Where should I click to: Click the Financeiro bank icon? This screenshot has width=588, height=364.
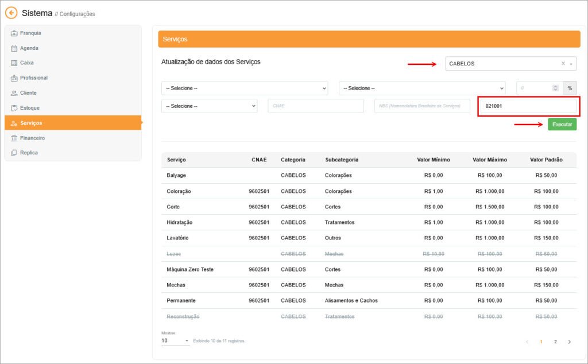[x=14, y=138]
